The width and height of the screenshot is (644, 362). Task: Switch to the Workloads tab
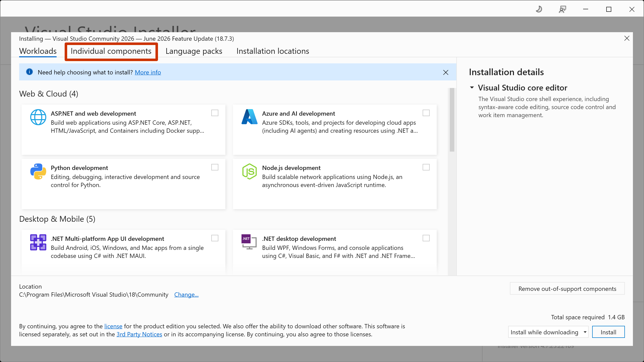pos(38,51)
